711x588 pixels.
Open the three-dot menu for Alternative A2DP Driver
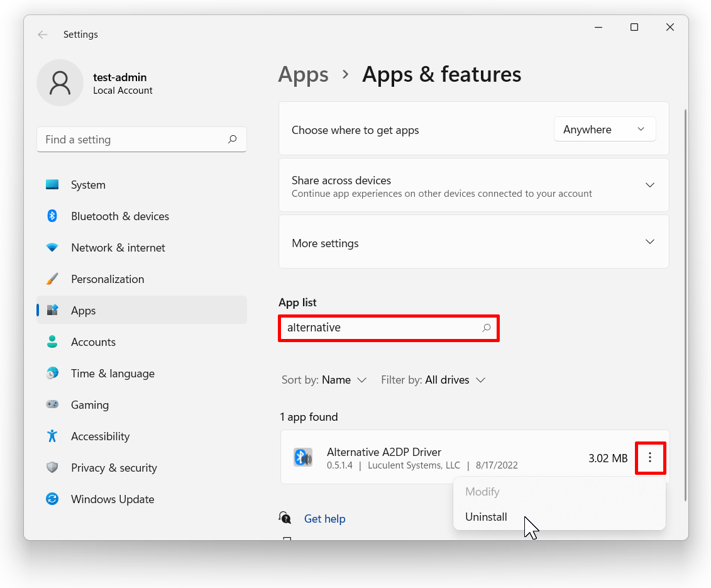coord(650,458)
